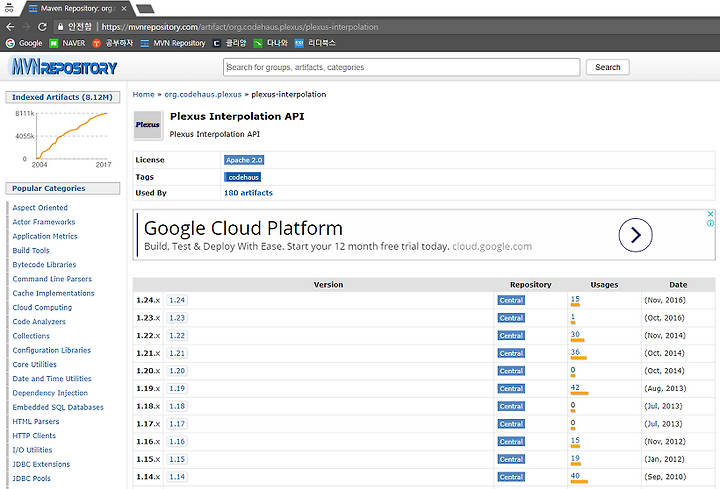
Task: Focus the artifact search field
Action: [x=402, y=67]
